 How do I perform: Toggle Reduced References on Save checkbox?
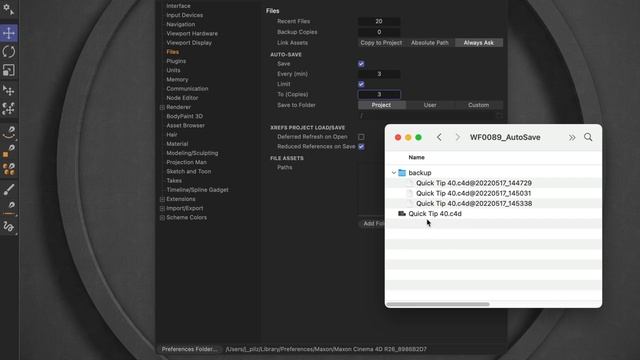pos(361,147)
